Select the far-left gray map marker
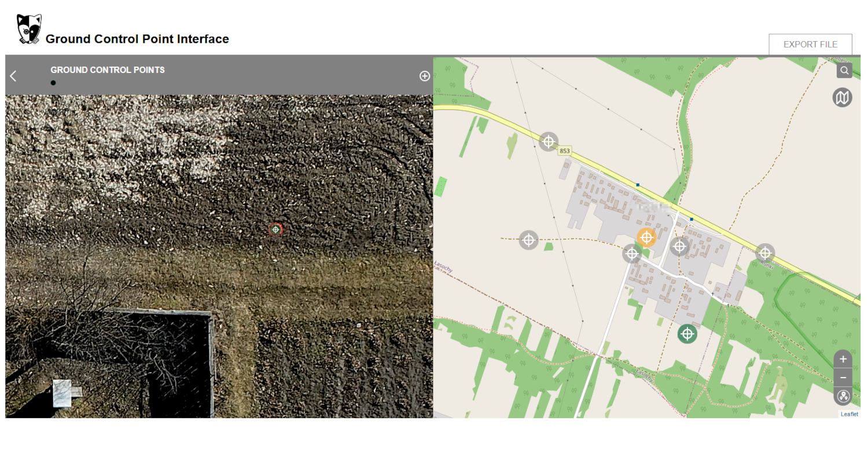 [528, 240]
